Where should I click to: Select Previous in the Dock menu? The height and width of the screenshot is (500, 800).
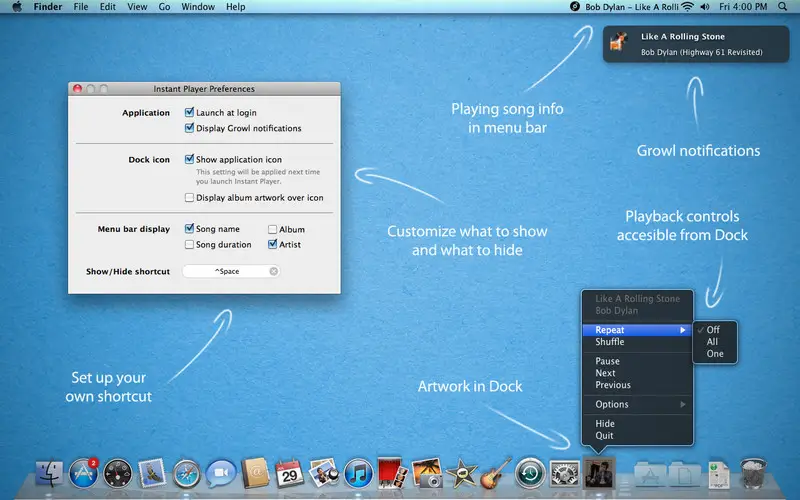point(637,385)
